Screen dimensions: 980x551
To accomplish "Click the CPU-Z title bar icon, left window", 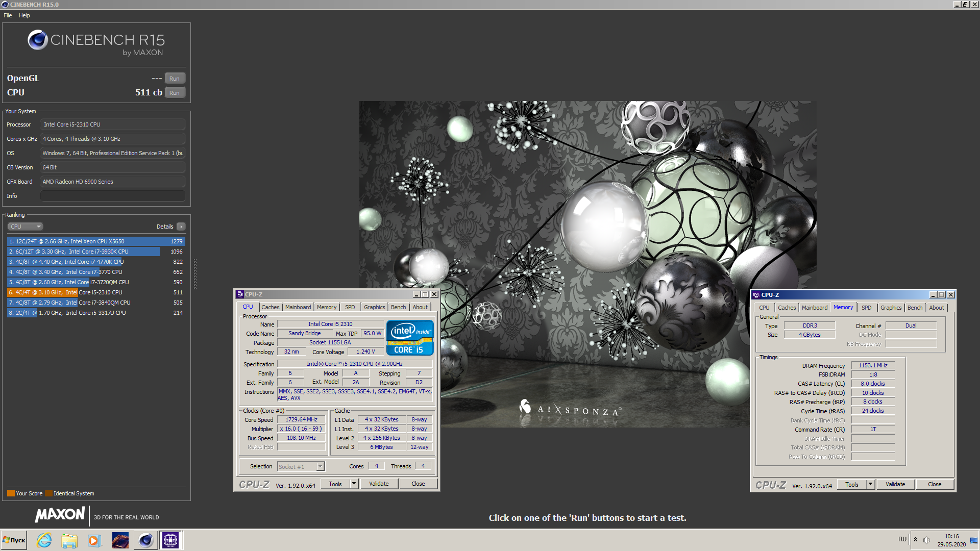I will 239,294.
